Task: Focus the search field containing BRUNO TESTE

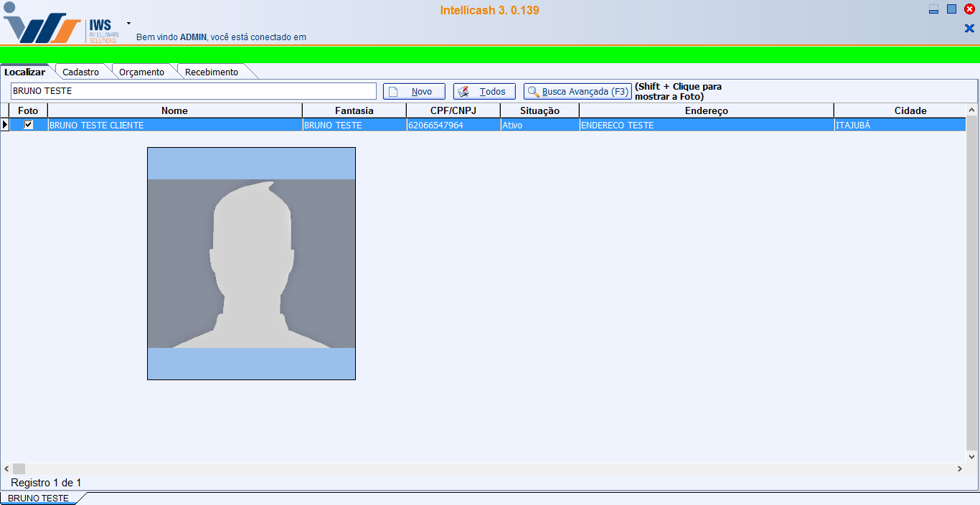Action: tap(194, 91)
